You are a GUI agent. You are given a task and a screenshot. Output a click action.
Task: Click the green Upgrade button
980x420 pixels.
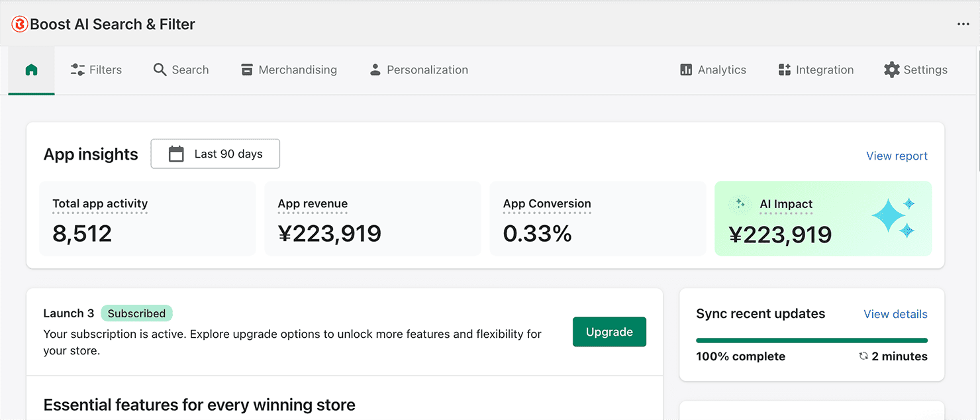coord(609,332)
